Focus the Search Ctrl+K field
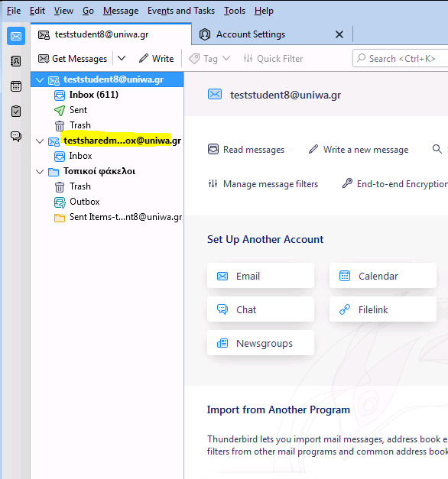 click(x=401, y=58)
